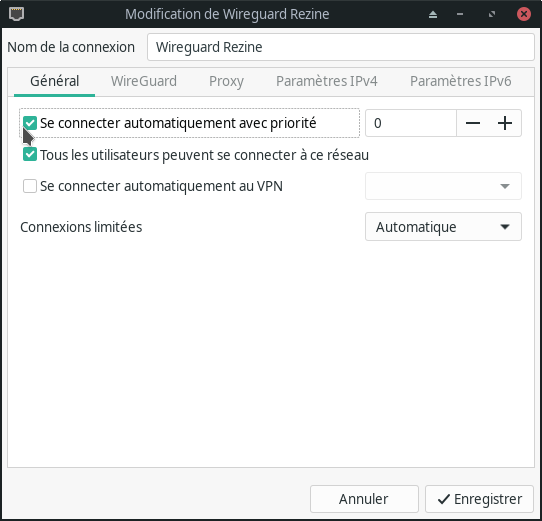The height and width of the screenshot is (521, 542).
Task: Click the Annuler button
Action: tap(364, 499)
